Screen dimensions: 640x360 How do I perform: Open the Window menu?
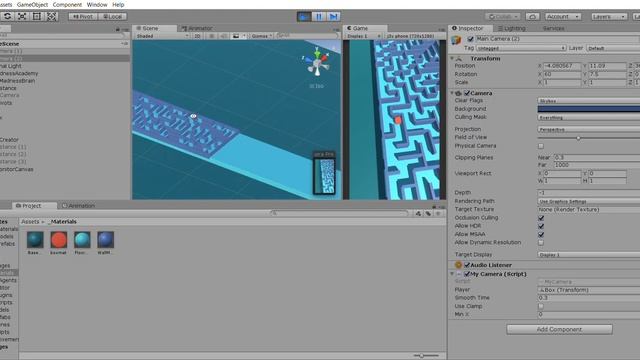(97, 4)
